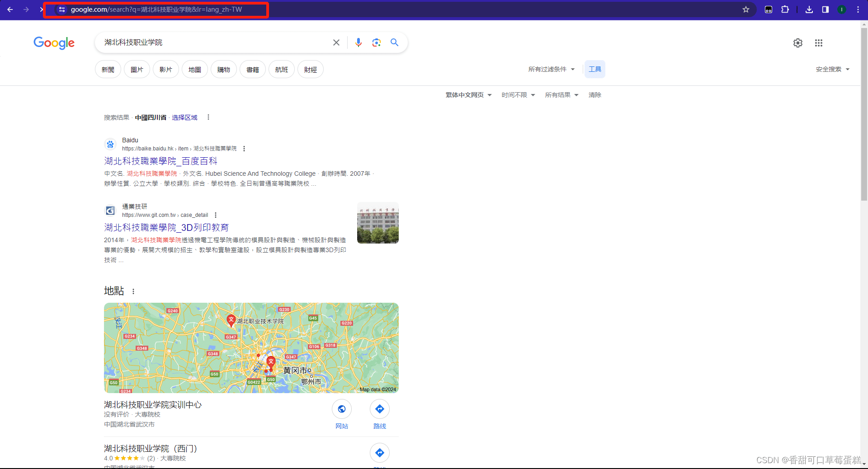Expand 时间不限 time dropdown
The width and height of the screenshot is (868, 469).
coord(518,95)
